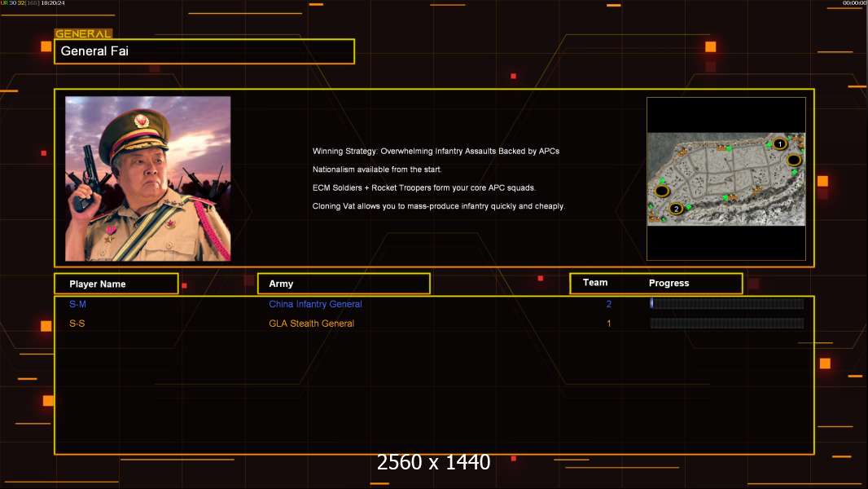Click team number 2 for S-M
This screenshot has height=489, width=868.
(609, 304)
